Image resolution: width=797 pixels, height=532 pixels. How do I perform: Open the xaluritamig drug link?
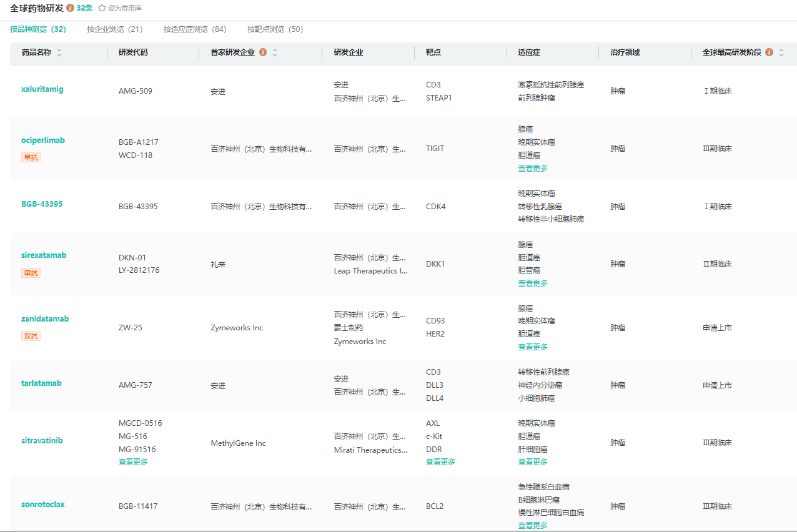(x=42, y=89)
